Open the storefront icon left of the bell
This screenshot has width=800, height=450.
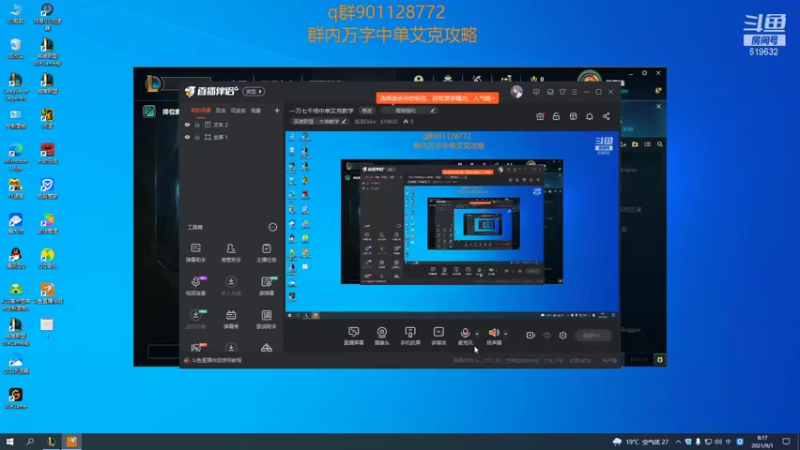pos(573,116)
